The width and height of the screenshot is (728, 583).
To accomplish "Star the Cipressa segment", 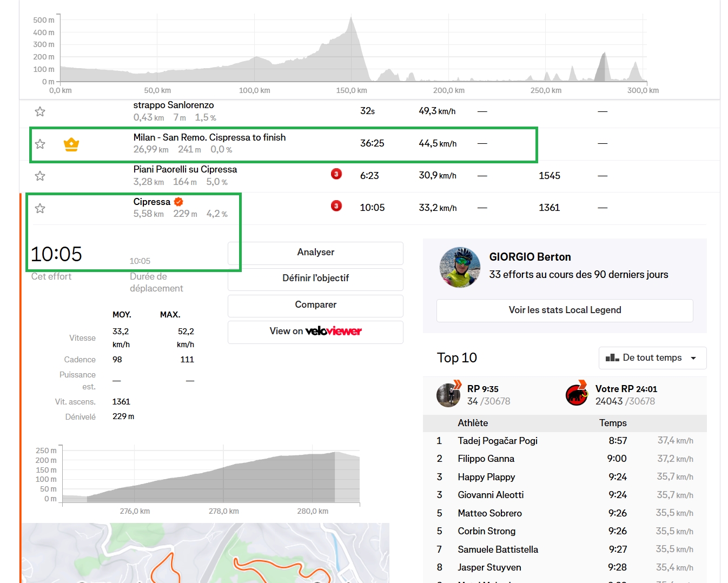I will tap(40, 208).
